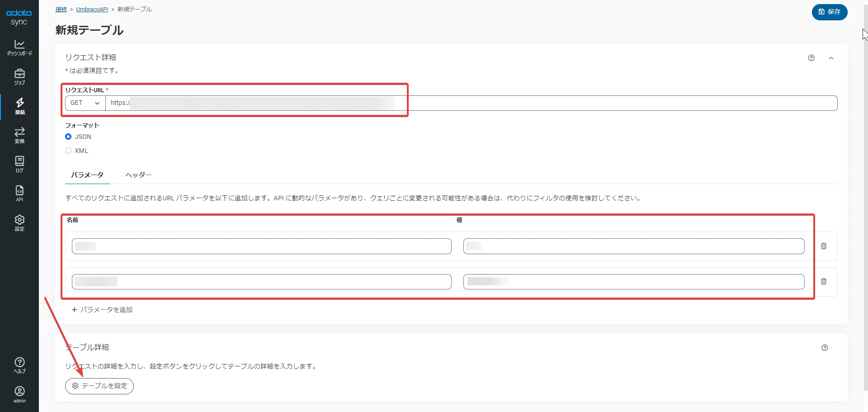Click the 新規テーブル page heading
The image size is (868, 412).
click(x=90, y=30)
